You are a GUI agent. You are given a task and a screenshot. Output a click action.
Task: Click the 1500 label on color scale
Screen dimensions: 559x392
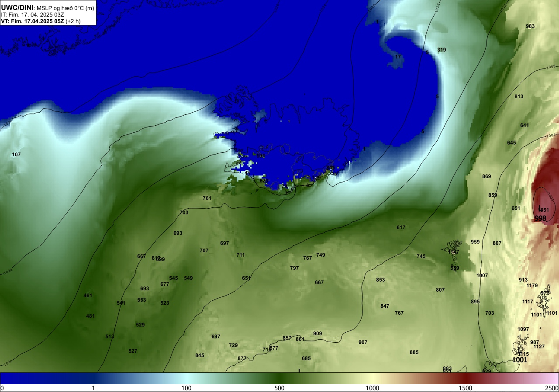coord(466,388)
